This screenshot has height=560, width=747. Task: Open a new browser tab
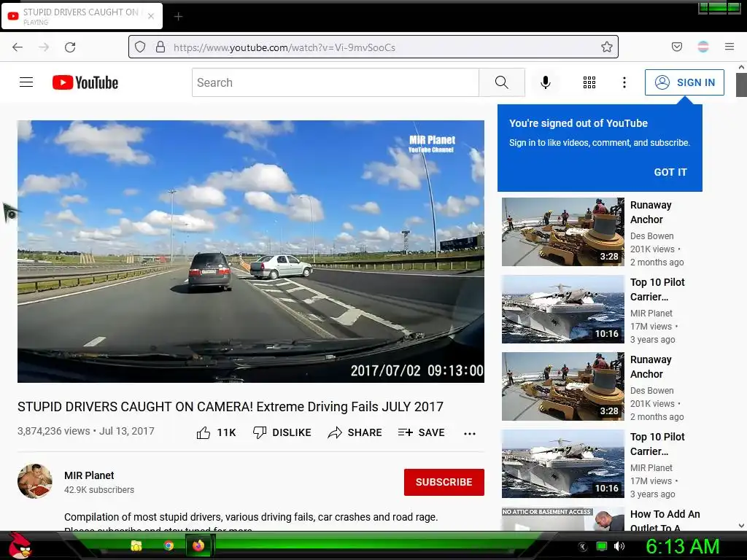[x=178, y=17]
